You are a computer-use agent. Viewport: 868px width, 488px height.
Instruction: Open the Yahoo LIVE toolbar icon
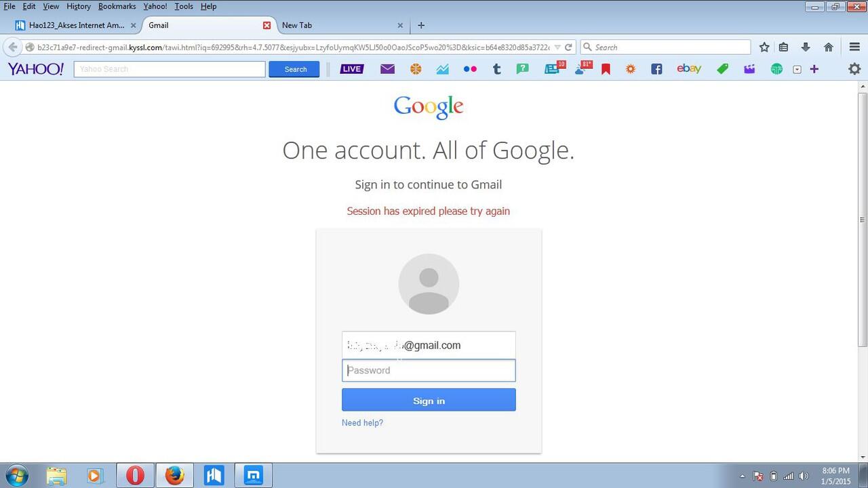click(351, 68)
